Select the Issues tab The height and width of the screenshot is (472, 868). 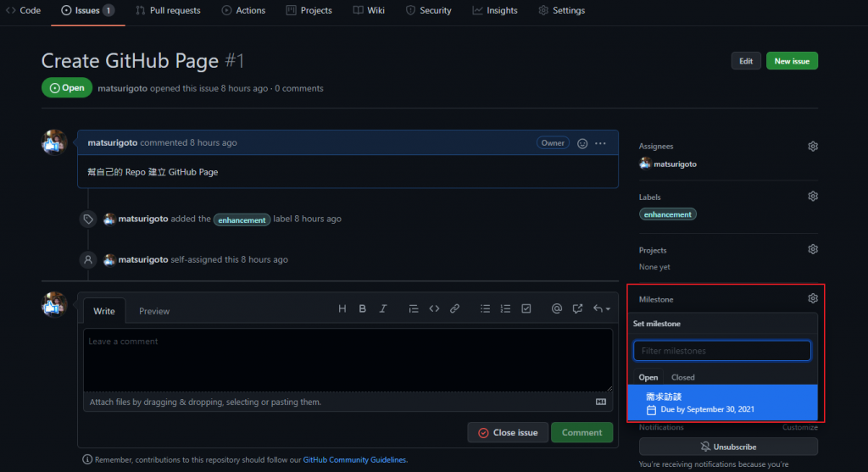pyautogui.click(x=87, y=10)
